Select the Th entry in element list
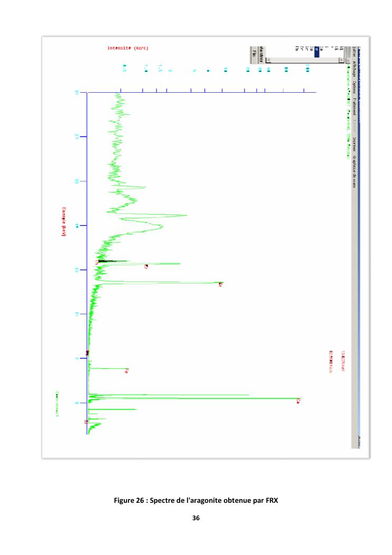Viewport: 392px width, 555px height. (x=297, y=48)
